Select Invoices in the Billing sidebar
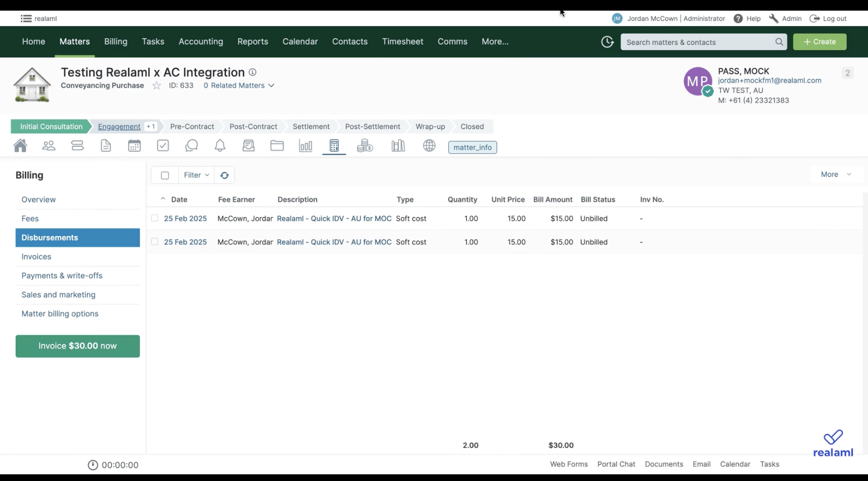This screenshot has width=868, height=481. [36, 257]
